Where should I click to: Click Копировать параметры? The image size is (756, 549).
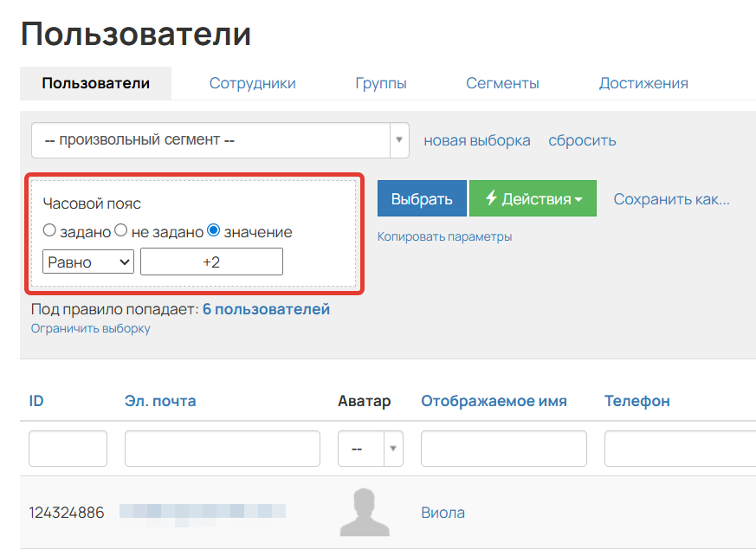[x=446, y=236]
